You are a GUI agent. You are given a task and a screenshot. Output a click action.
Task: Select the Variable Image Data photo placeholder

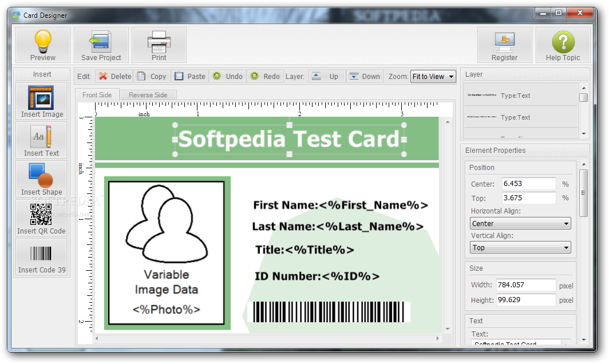coord(167,253)
